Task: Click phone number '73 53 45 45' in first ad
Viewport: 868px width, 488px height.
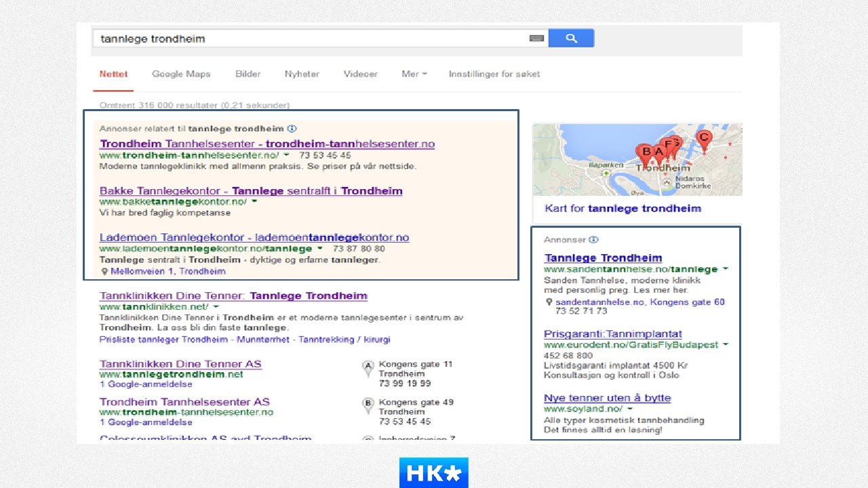Action: coord(325,155)
